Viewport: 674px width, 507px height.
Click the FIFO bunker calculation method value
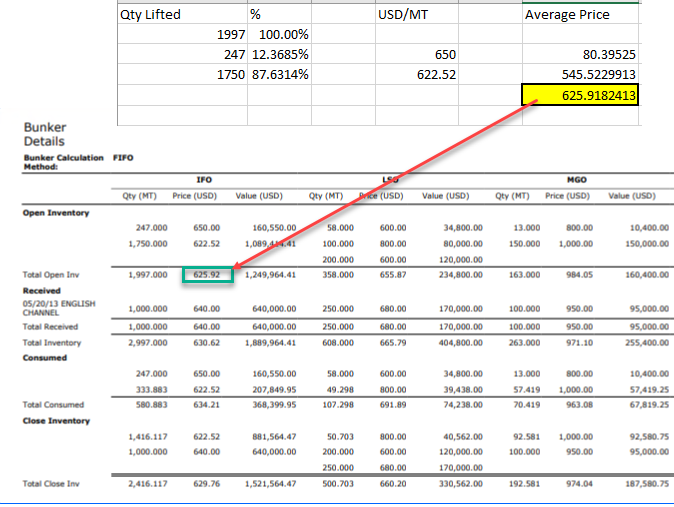pyautogui.click(x=124, y=157)
